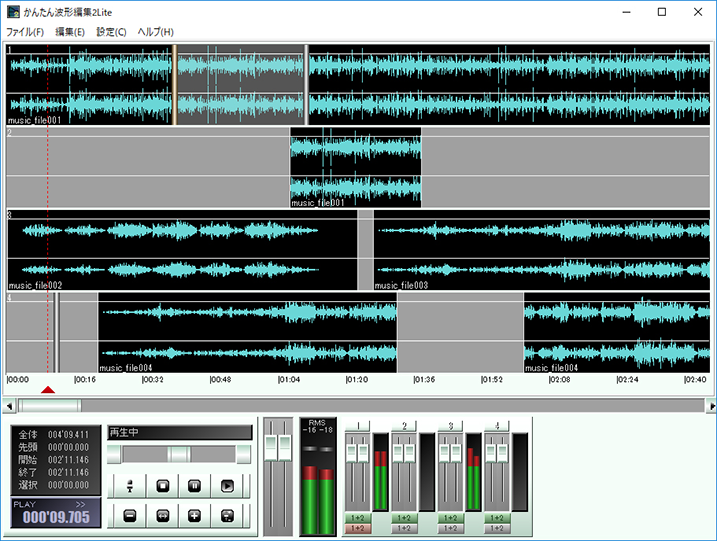
Task: Zoom out the waveform with minus icon
Action: (x=129, y=516)
